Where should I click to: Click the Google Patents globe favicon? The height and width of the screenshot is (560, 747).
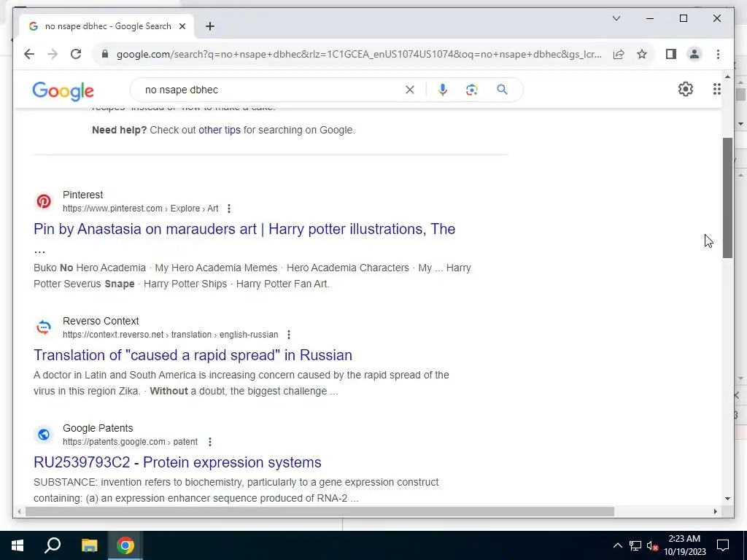click(44, 435)
